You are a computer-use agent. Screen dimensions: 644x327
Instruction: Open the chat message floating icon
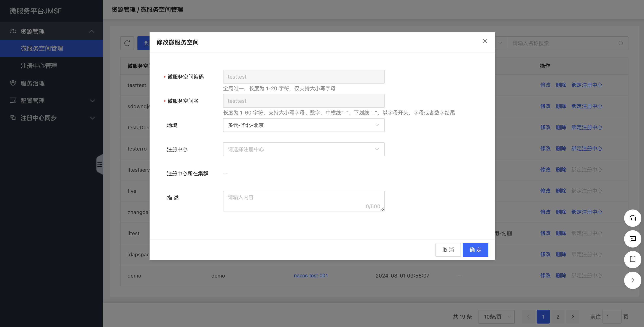[633, 239]
